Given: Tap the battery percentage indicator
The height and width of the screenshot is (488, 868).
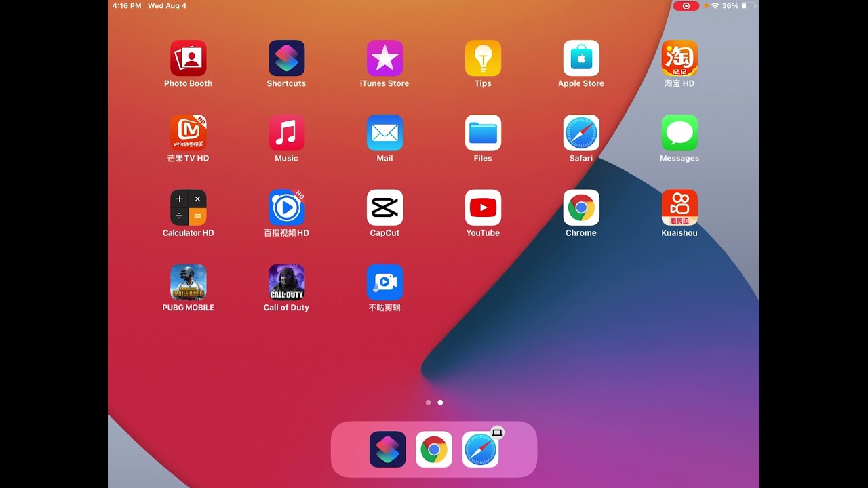Looking at the screenshot, I should click(730, 6).
